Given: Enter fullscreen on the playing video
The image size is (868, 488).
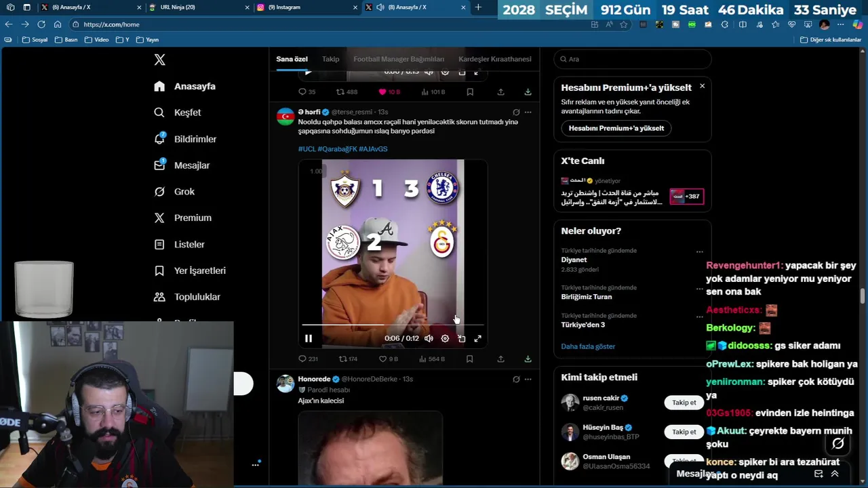Looking at the screenshot, I should (x=477, y=338).
